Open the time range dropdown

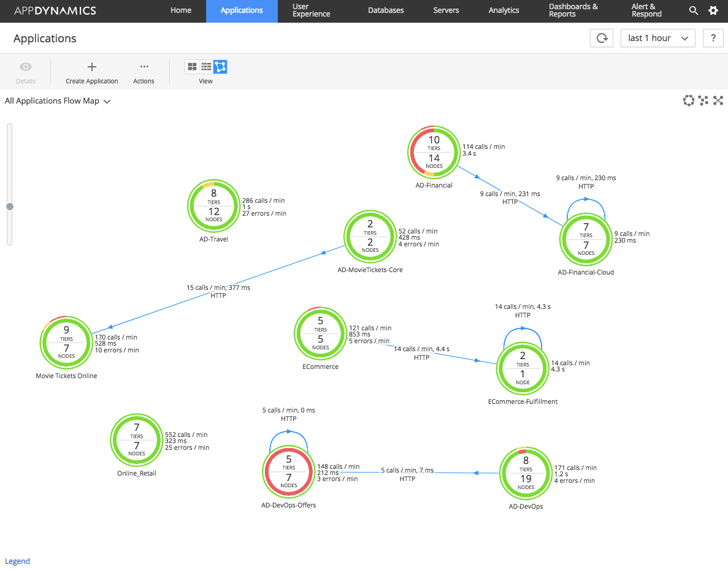[x=658, y=38]
